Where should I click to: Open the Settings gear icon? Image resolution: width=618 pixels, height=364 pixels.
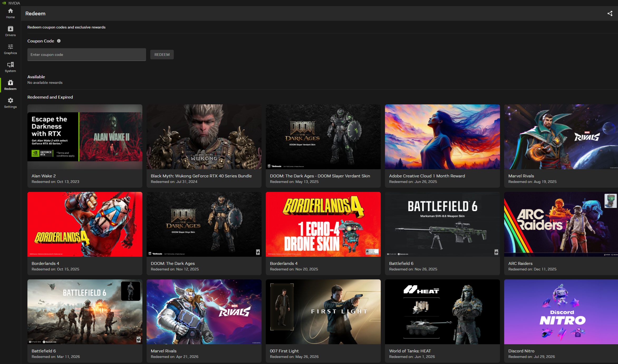(10, 100)
